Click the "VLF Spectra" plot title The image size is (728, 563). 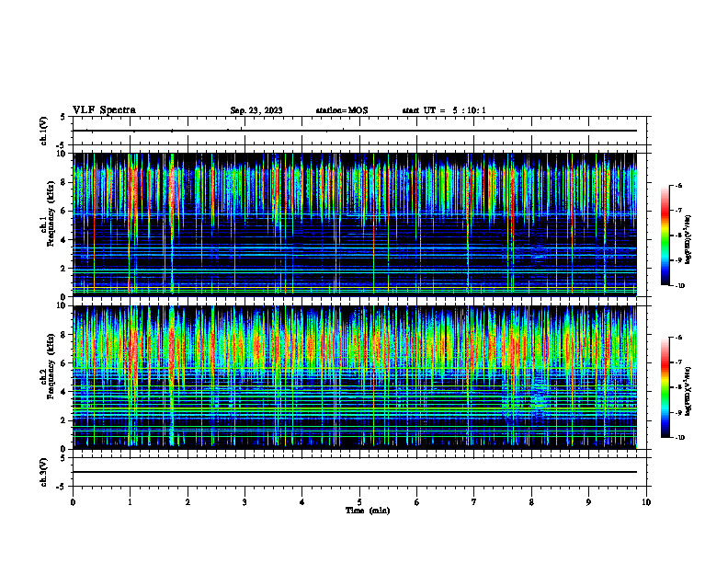[x=104, y=110]
